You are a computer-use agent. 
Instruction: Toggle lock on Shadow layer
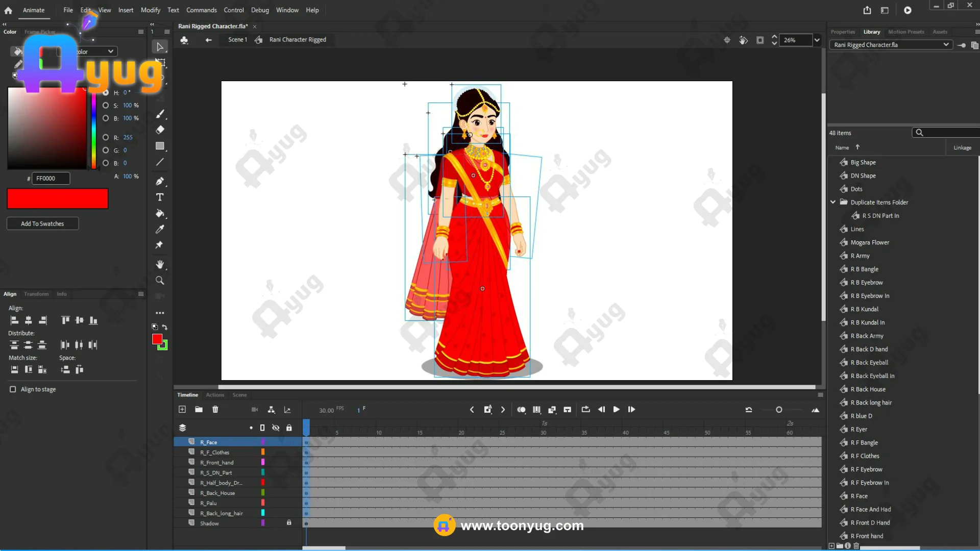(x=289, y=523)
